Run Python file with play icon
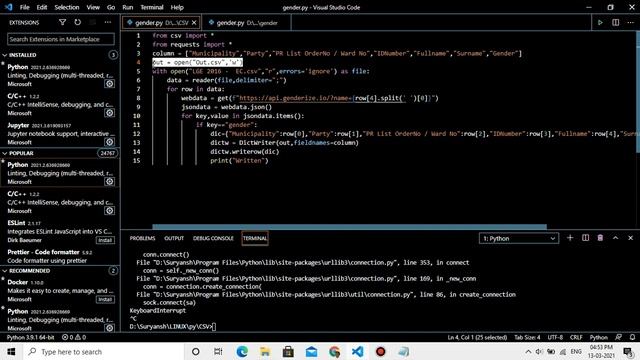 click(x=600, y=22)
